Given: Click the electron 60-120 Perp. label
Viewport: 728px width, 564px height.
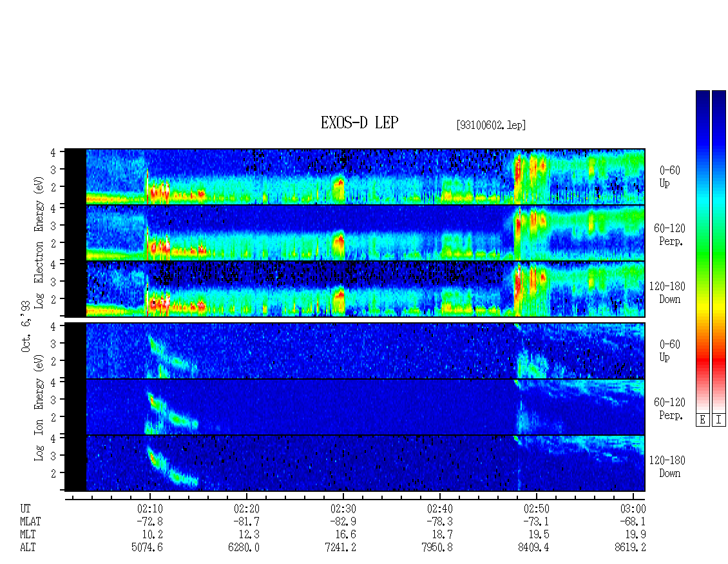Looking at the screenshot, I should point(669,235).
